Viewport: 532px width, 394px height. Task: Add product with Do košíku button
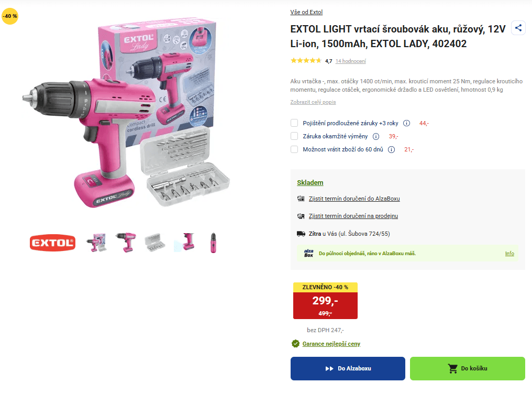[x=467, y=368]
